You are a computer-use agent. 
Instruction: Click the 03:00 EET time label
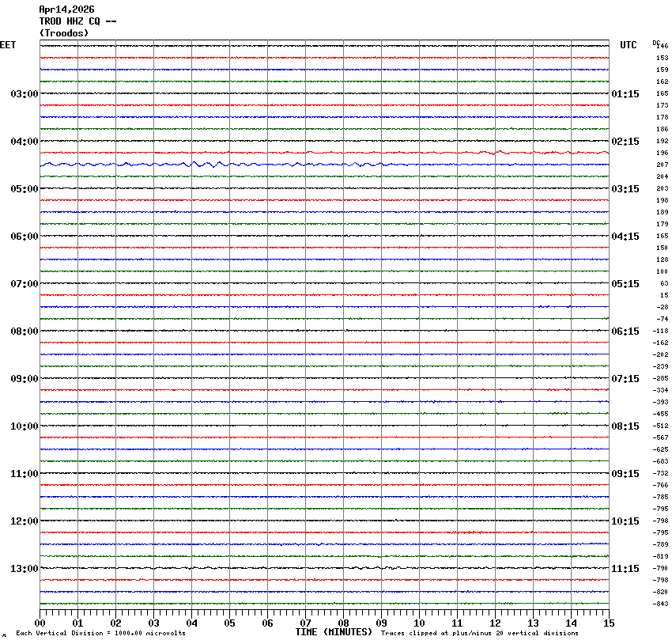[x=24, y=94]
